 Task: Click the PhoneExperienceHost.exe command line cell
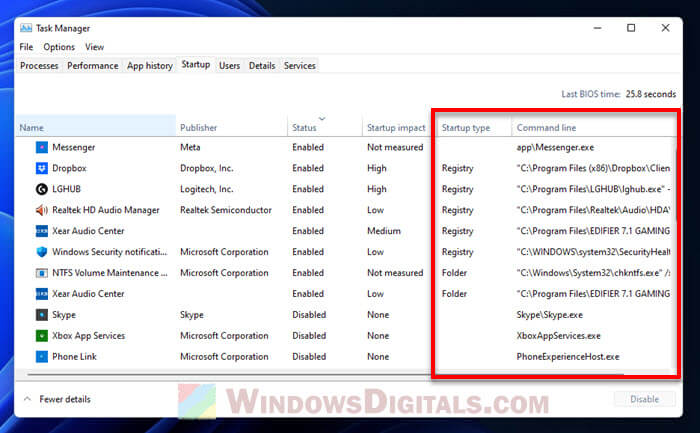(x=568, y=357)
